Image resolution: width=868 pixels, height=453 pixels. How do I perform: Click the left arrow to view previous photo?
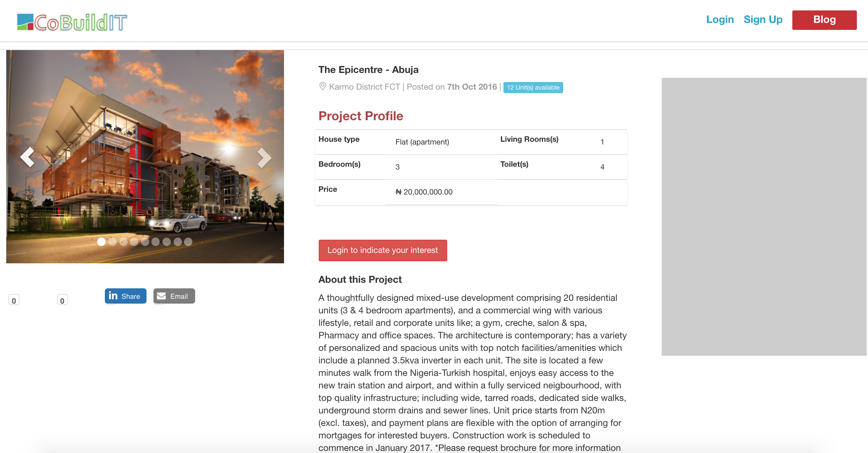coord(27,157)
